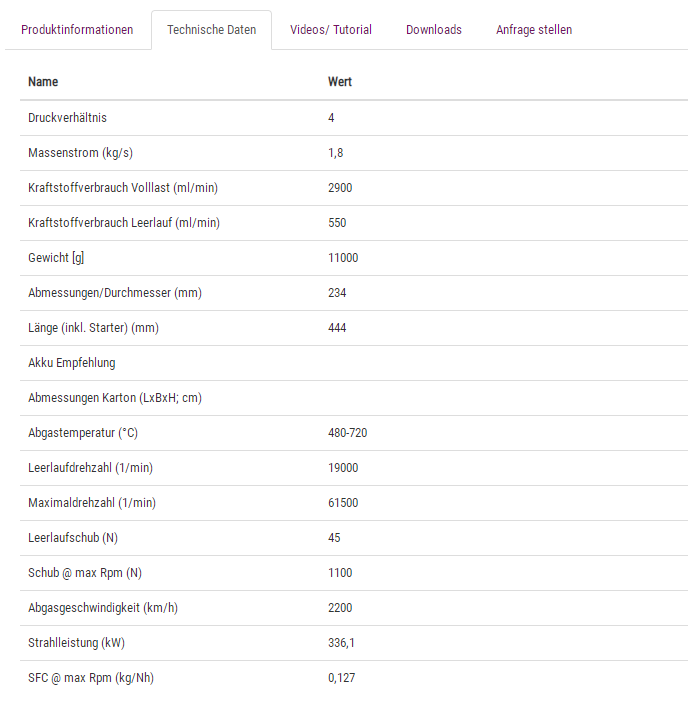The height and width of the screenshot is (703, 688).
Task: Click the Name column header
Action: 43,82
